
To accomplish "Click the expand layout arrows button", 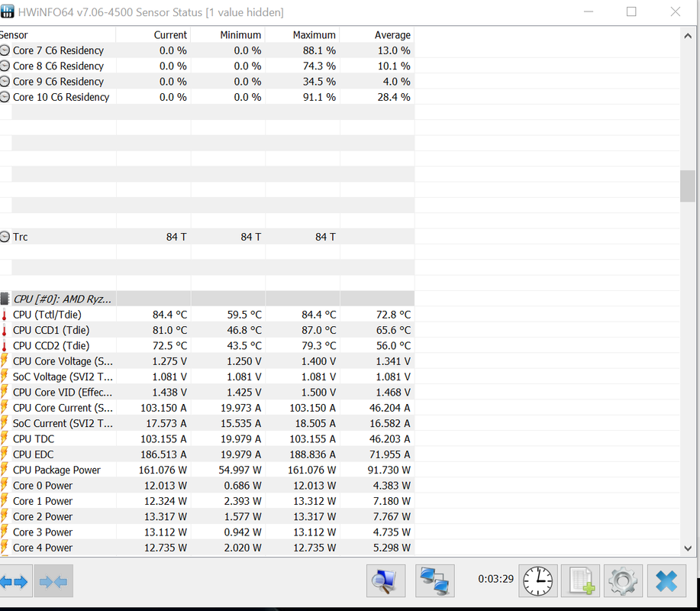I will click(15, 581).
